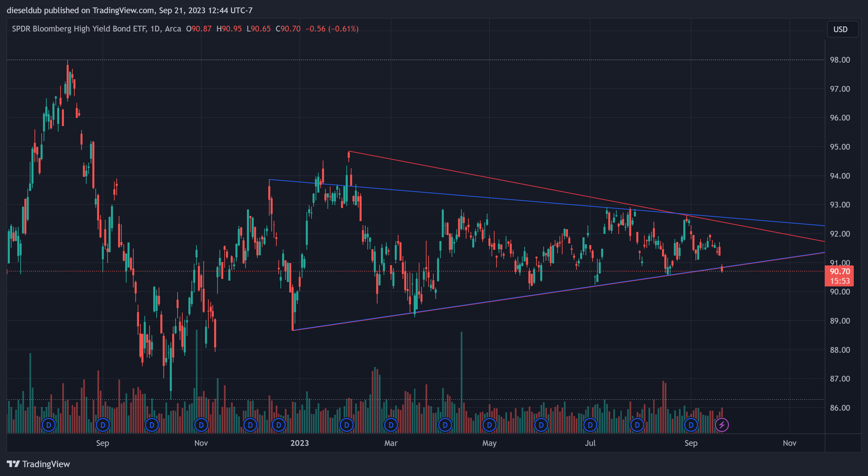Image resolution: width=868 pixels, height=476 pixels.
Task: Click the SPDR Bloomberg High Yield Bond ETF title
Action: coord(79,29)
